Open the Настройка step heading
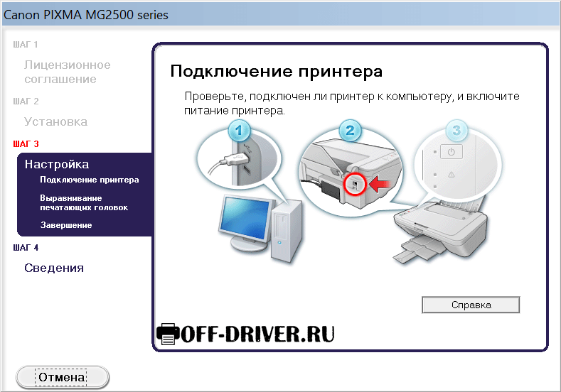 (57, 164)
